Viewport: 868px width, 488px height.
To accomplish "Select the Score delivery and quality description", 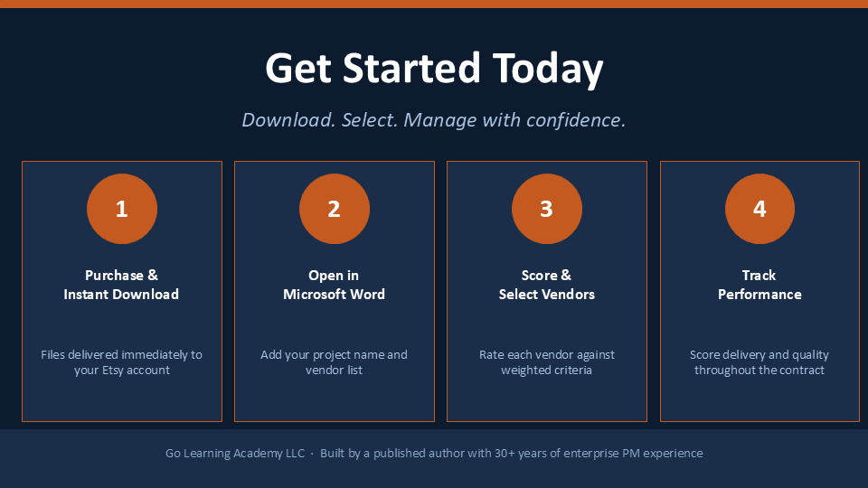I will pos(759,362).
